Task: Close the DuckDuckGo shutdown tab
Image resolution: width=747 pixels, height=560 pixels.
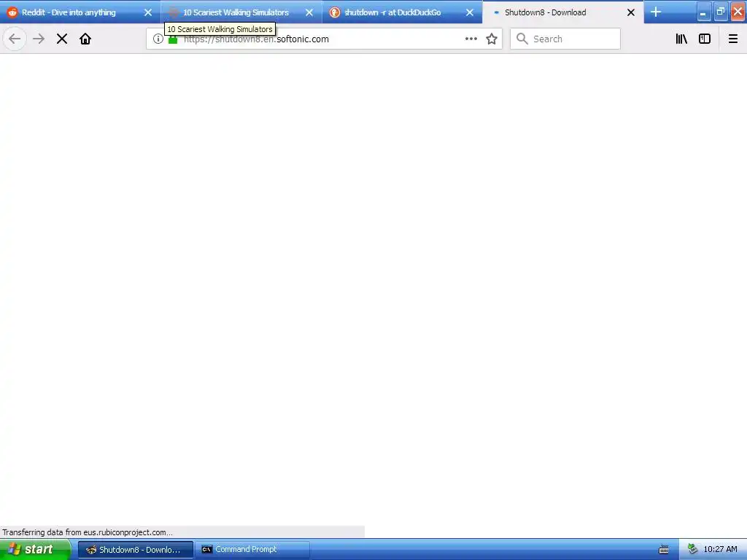Action: point(470,12)
